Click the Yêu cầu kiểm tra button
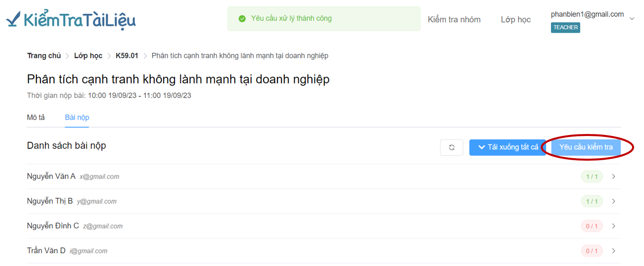 click(586, 147)
